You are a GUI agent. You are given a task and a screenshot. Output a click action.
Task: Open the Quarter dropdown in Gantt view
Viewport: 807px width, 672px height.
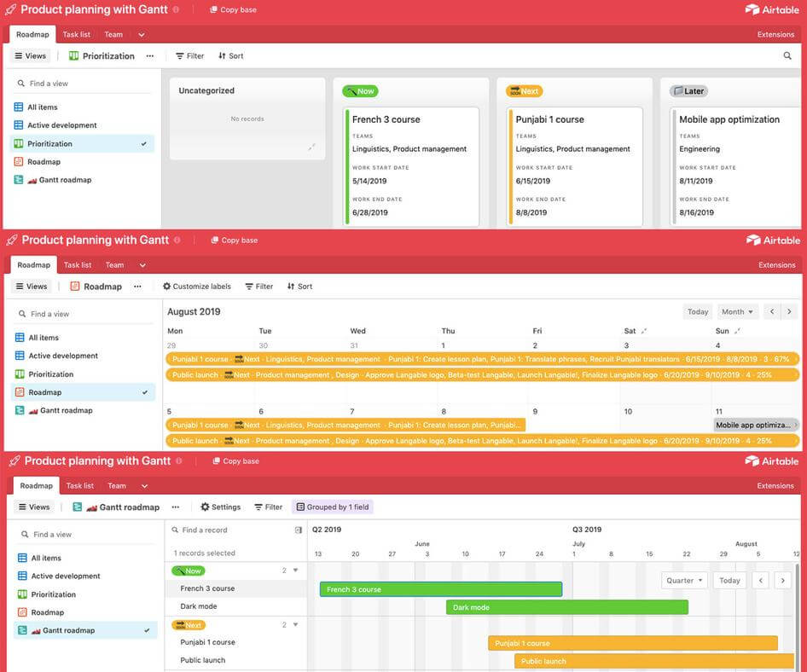pos(684,578)
